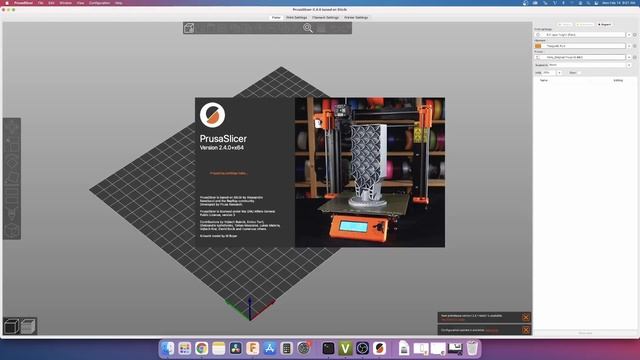Switch to the Printer Settings tab
640x360 pixels.
356,18
